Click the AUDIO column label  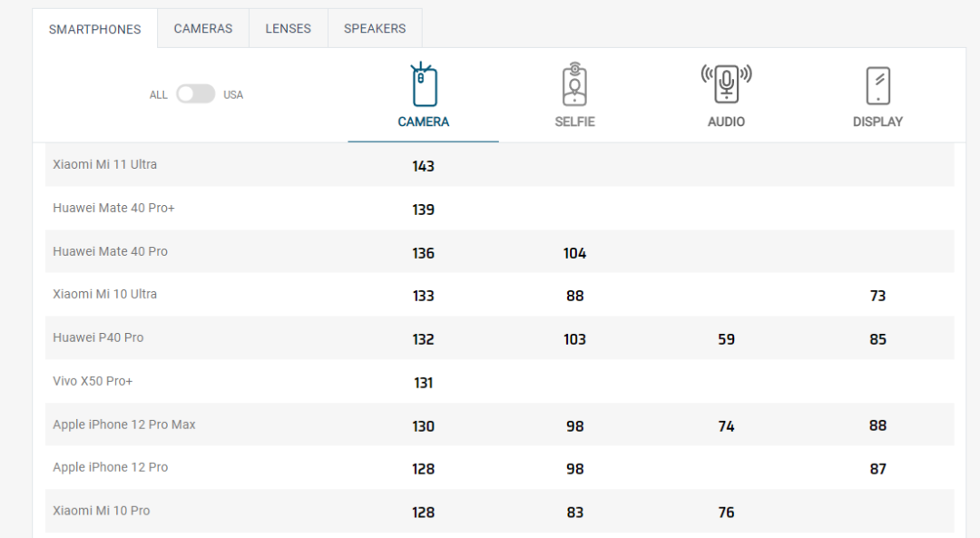(x=726, y=122)
